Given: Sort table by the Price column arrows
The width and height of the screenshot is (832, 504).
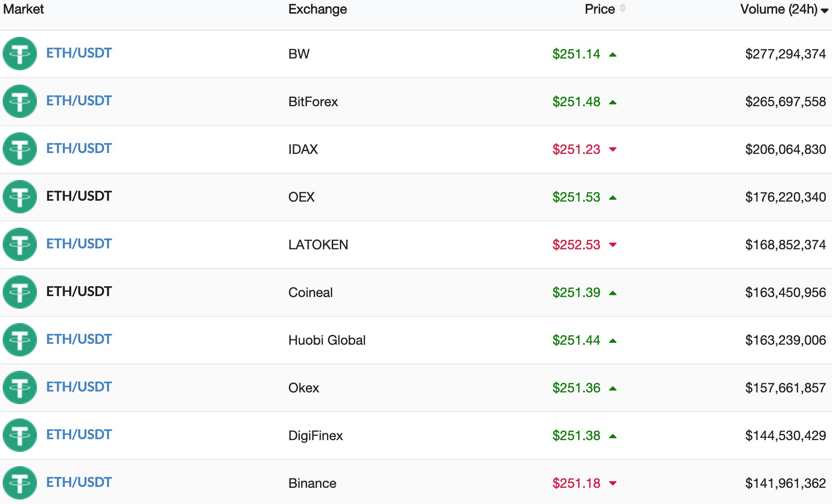Looking at the screenshot, I should pos(623,8).
